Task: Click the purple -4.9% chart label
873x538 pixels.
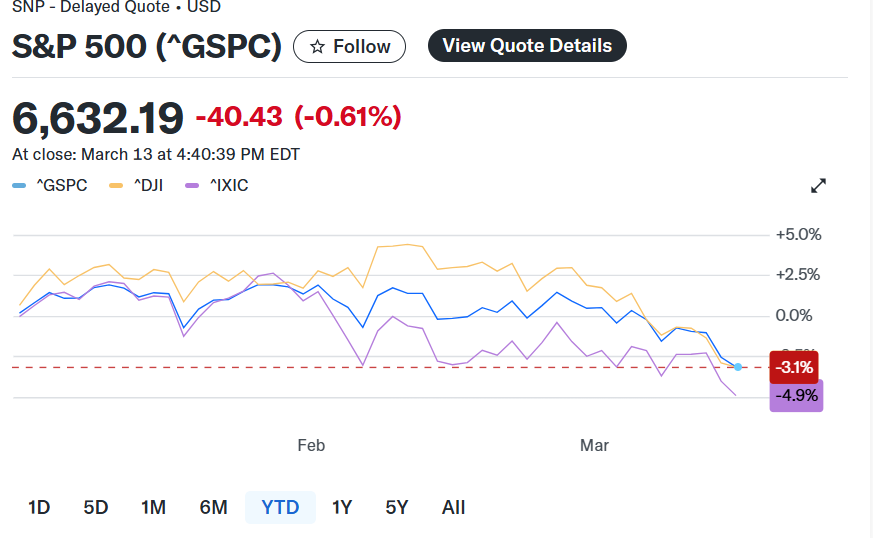Action: point(796,395)
